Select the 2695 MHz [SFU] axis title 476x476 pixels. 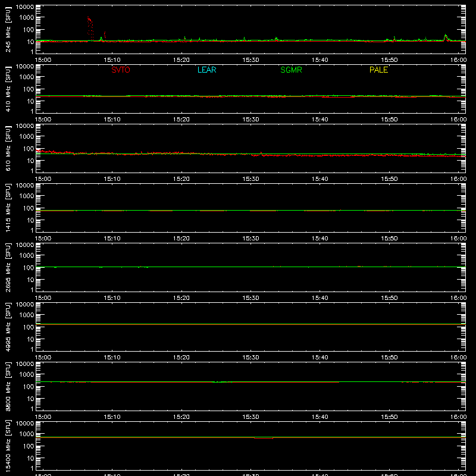tap(8, 267)
